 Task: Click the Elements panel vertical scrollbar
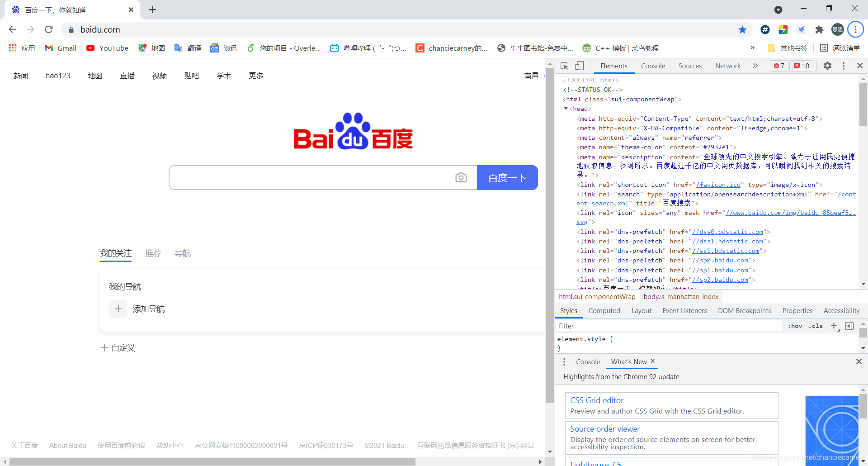[x=863, y=104]
